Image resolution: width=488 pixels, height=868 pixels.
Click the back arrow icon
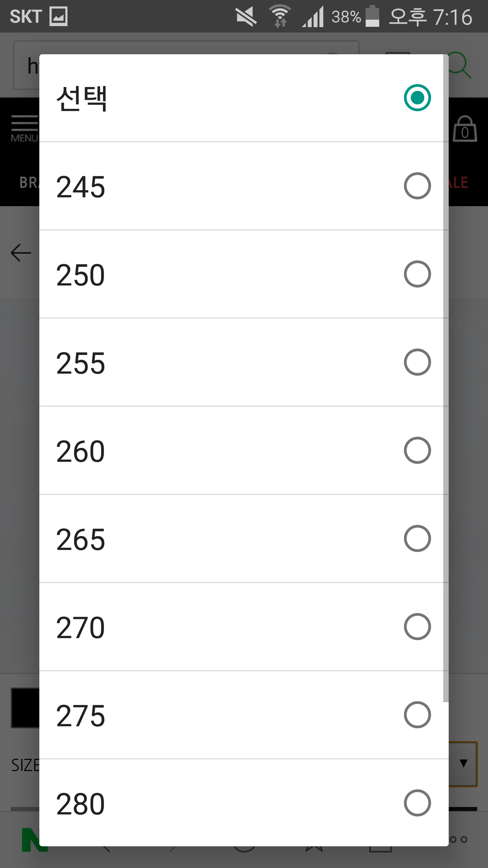(x=21, y=253)
